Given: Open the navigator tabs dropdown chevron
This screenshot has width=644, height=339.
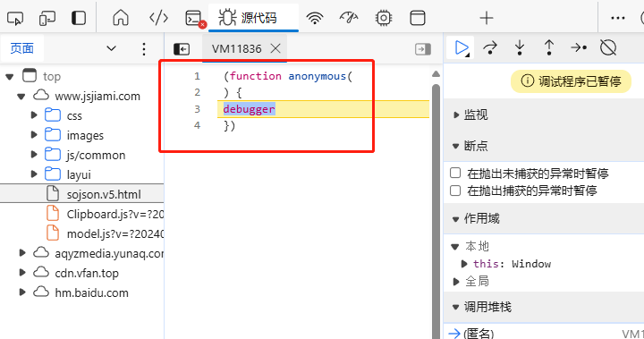Looking at the screenshot, I should pos(111,48).
